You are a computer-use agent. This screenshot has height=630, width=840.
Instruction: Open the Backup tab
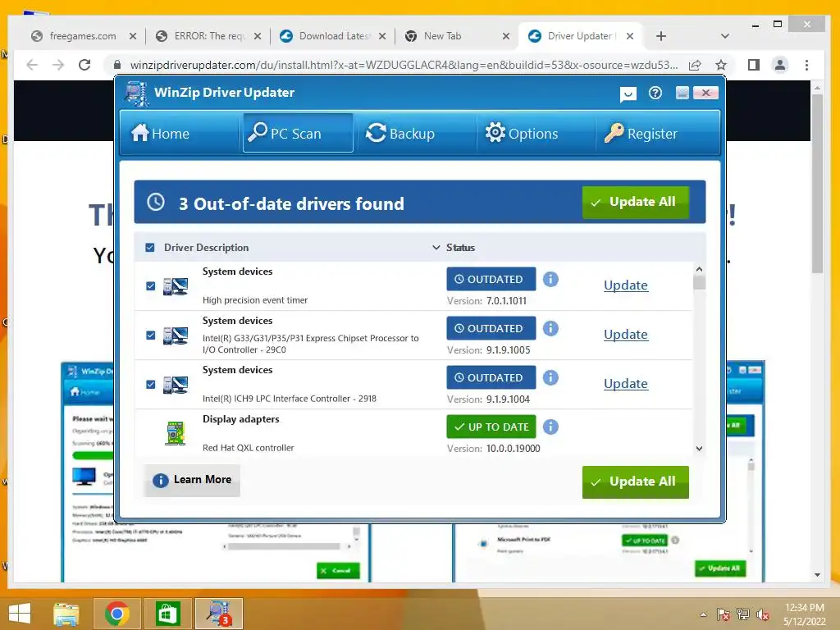(x=400, y=134)
